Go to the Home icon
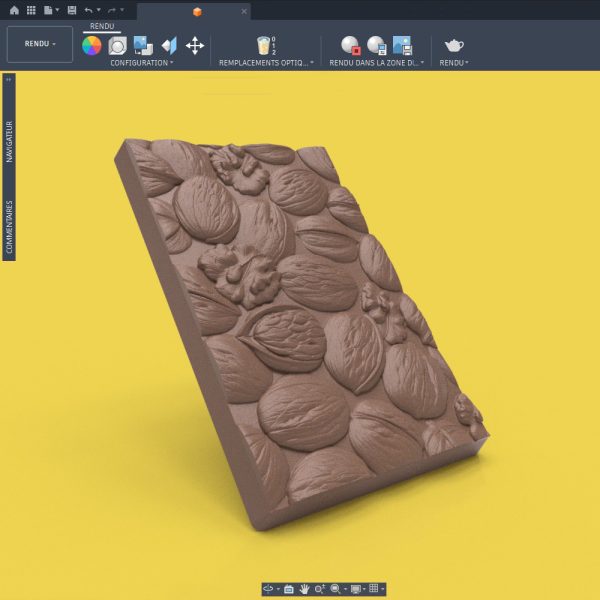 pyautogui.click(x=14, y=10)
